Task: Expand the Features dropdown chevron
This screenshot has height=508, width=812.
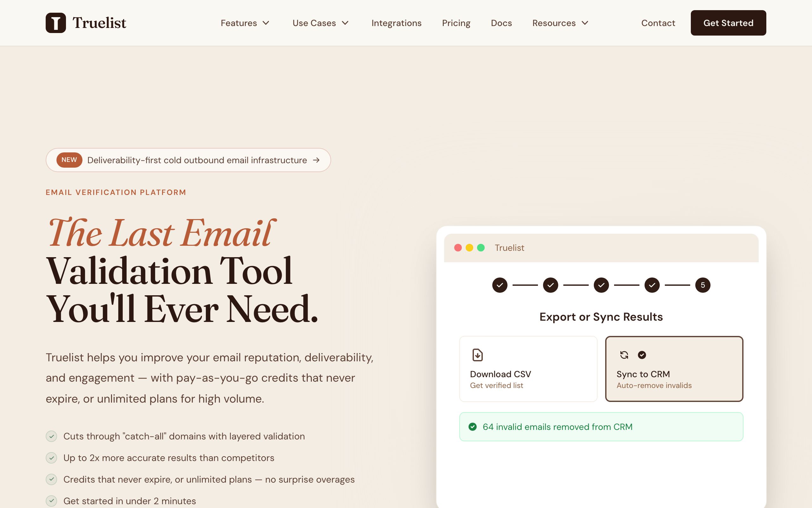Action: [x=266, y=23]
